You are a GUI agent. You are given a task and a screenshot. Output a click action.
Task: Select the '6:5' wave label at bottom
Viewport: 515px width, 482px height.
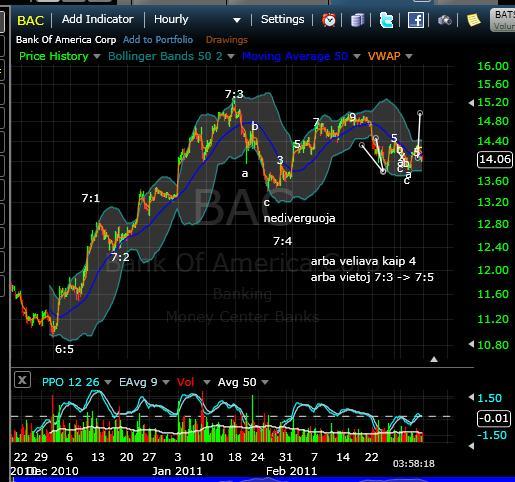pyautogui.click(x=64, y=349)
